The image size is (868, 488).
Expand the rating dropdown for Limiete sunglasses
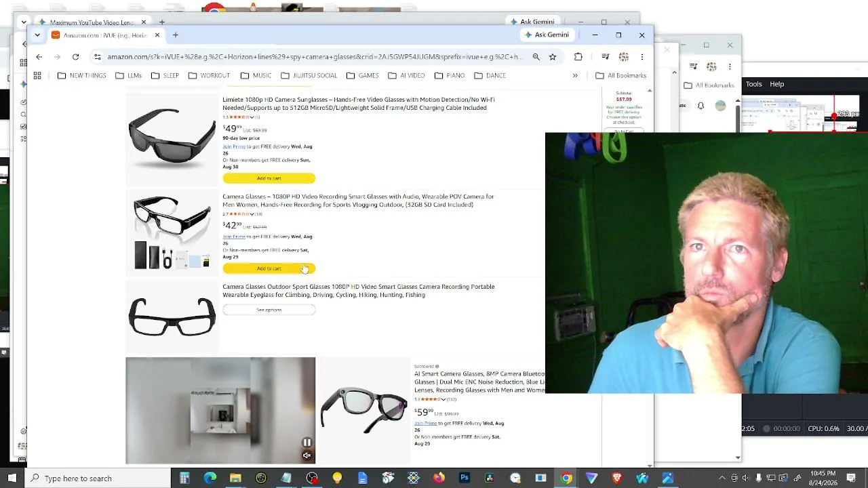click(252, 117)
